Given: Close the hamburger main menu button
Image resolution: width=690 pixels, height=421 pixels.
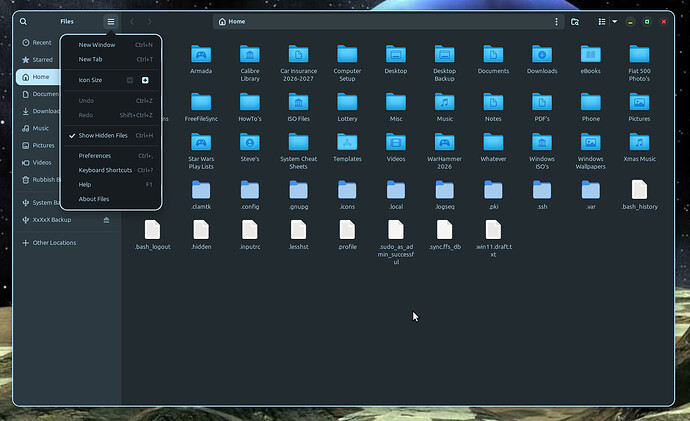Looking at the screenshot, I should point(111,21).
